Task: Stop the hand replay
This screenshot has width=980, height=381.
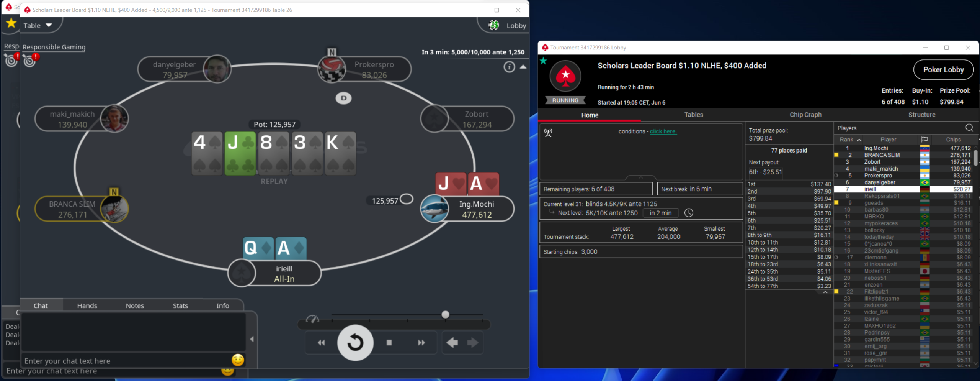Action: (389, 342)
